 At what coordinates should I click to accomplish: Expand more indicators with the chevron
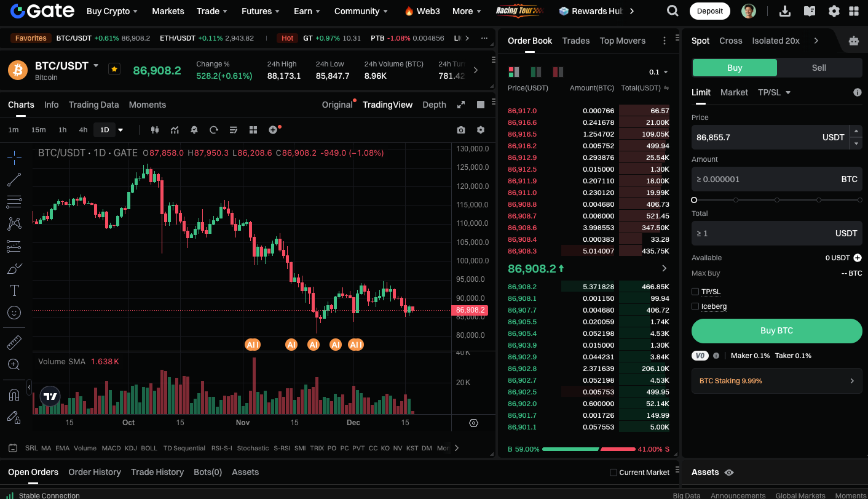click(x=456, y=448)
